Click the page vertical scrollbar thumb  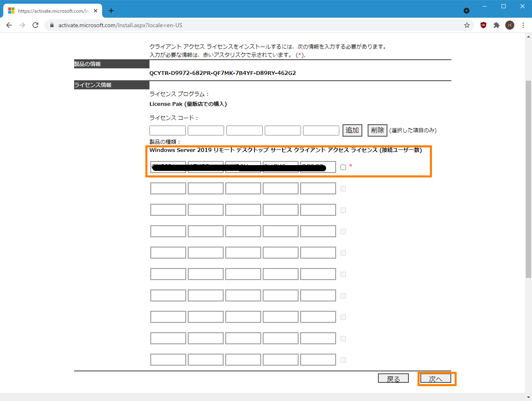pos(529,179)
